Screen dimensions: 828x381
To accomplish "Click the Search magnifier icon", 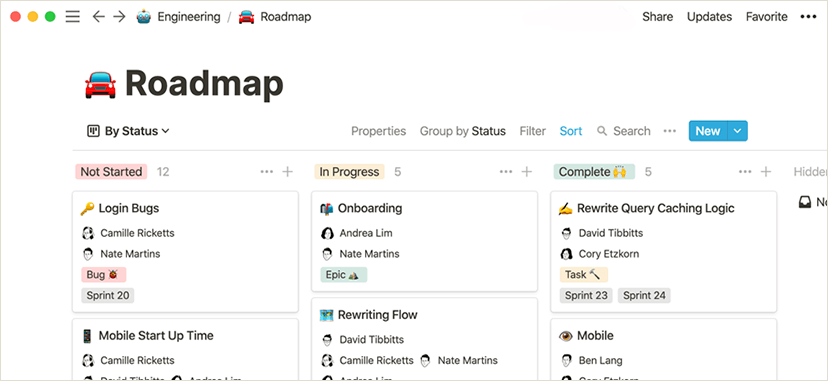I will point(602,131).
